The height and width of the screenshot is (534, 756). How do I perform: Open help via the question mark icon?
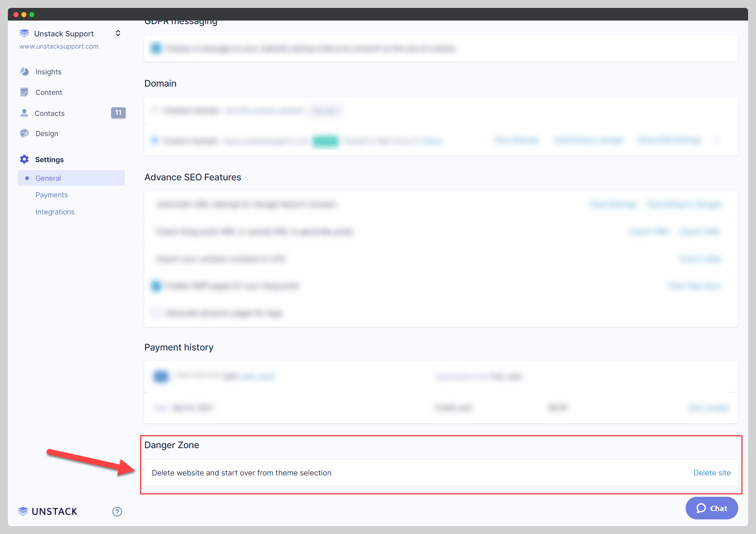[117, 511]
